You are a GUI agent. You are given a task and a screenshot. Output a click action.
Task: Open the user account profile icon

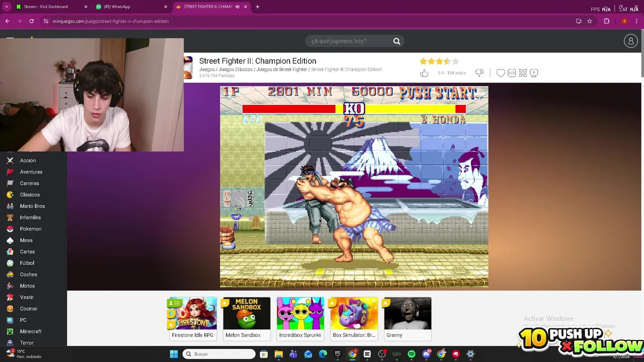coord(630,41)
